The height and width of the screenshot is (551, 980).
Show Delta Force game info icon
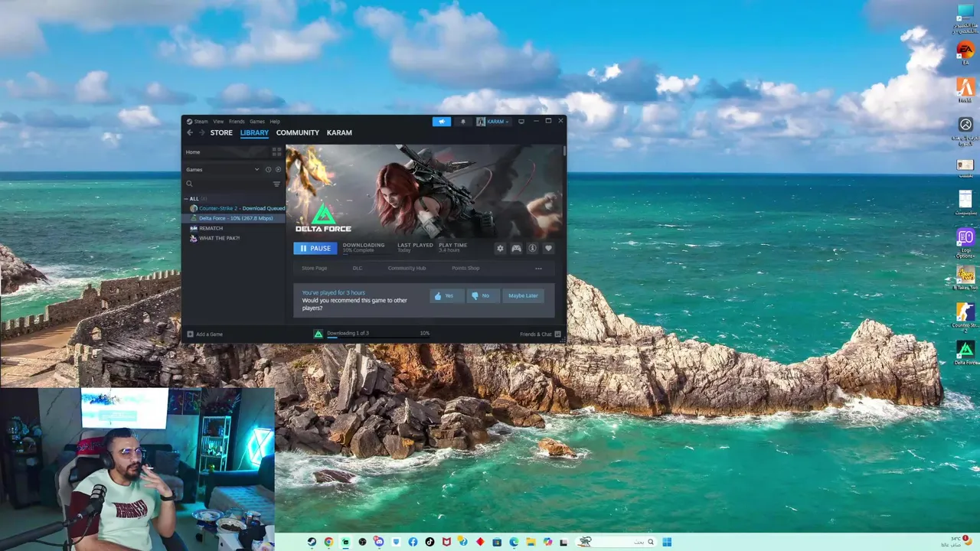pyautogui.click(x=532, y=248)
